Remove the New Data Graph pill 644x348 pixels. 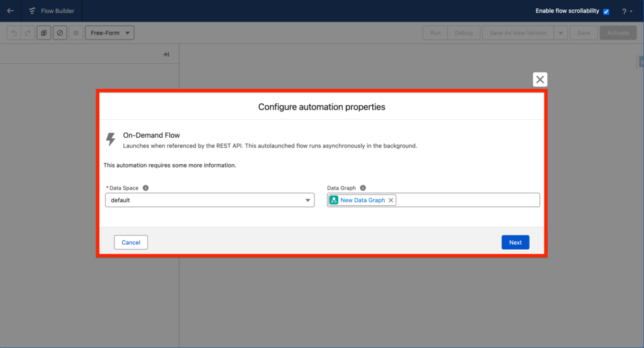point(391,200)
